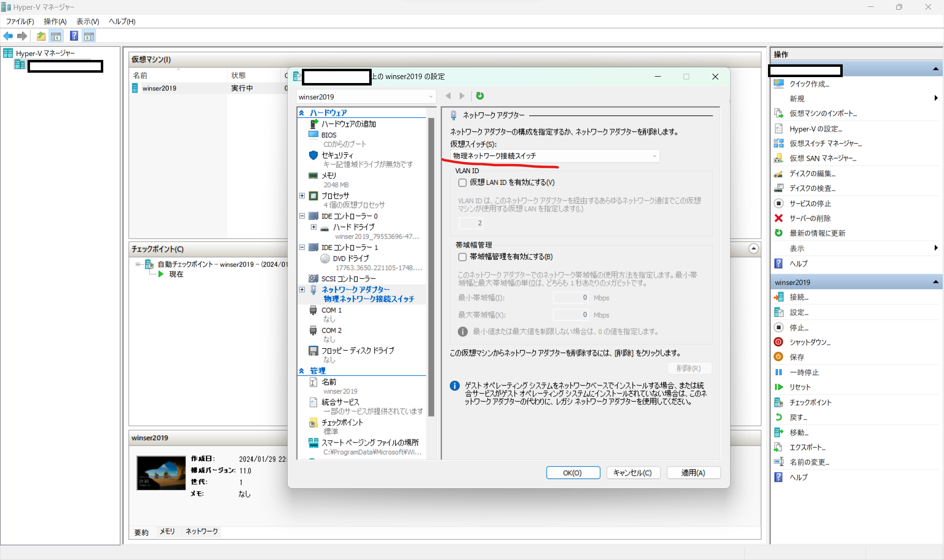Click the blue help icon in toolbar
The image size is (944, 560).
[74, 36]
